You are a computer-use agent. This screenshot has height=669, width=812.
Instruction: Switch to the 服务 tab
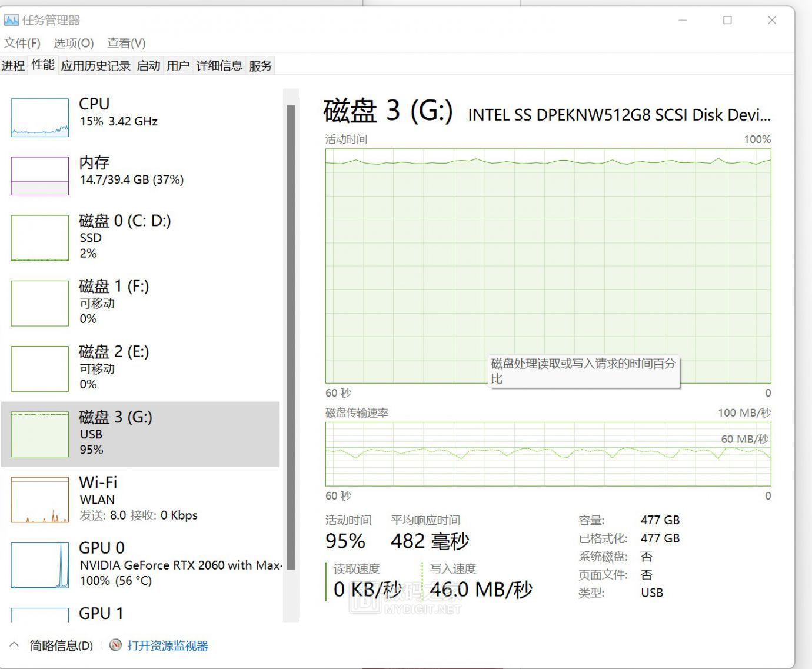click(260, 65)
